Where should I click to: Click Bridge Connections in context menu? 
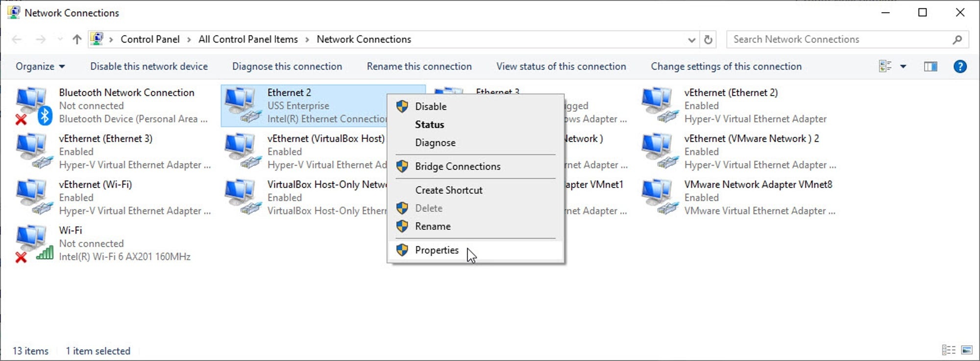(x=457, y=167)
